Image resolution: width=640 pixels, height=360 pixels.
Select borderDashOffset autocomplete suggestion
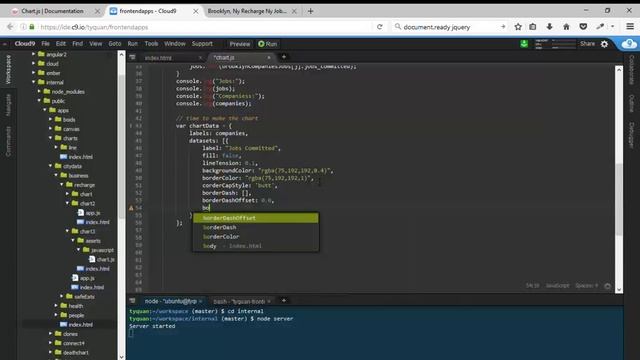pos(256,218)
